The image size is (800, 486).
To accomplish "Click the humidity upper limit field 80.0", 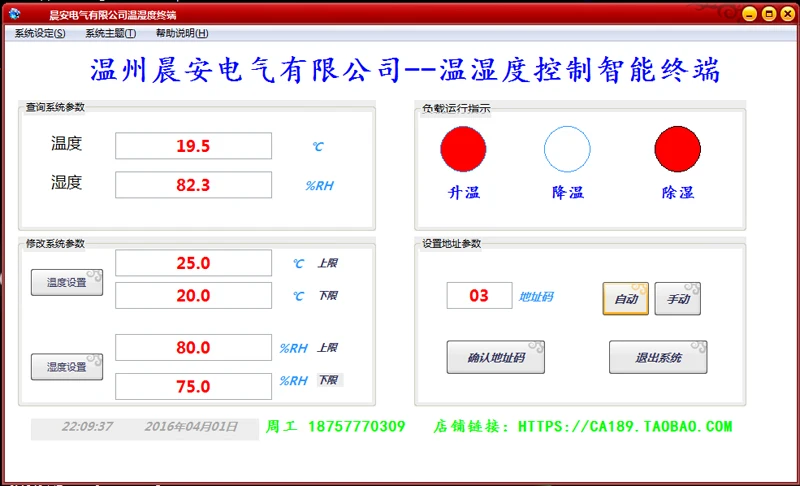I will (x=193, y=347).
